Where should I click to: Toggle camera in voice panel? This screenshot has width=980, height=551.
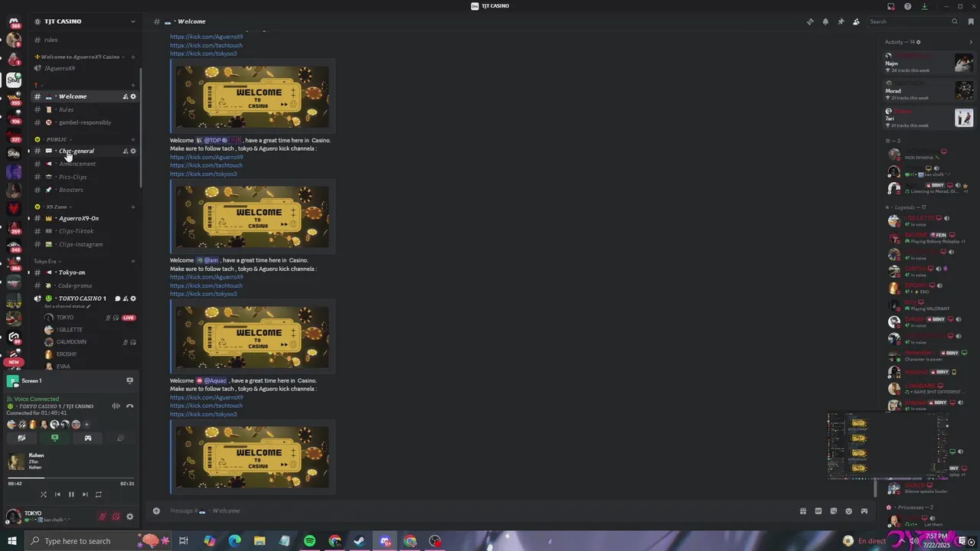pos(21,439)
